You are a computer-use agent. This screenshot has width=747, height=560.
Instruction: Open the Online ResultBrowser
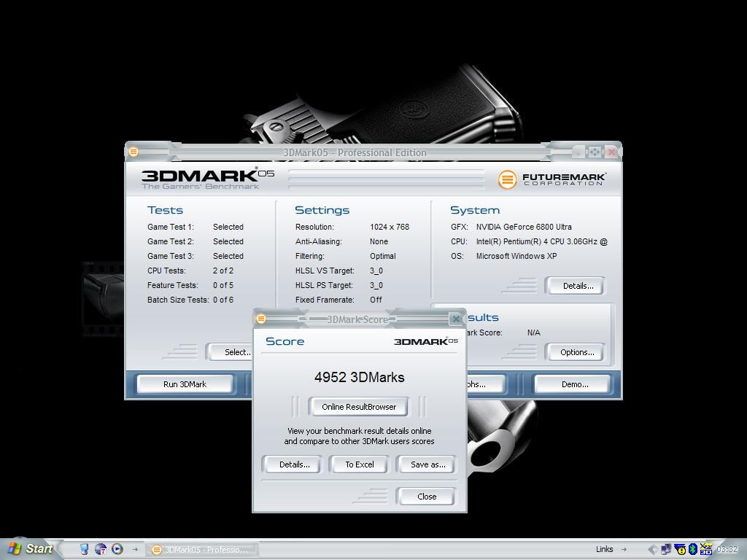coord(359,407)
